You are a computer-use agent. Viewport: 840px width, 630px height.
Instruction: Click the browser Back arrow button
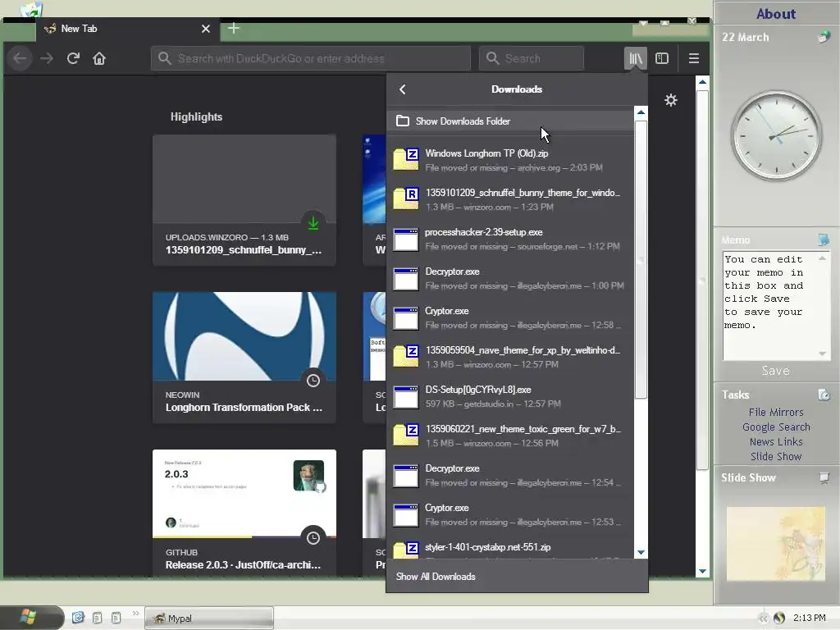point(20,58)
